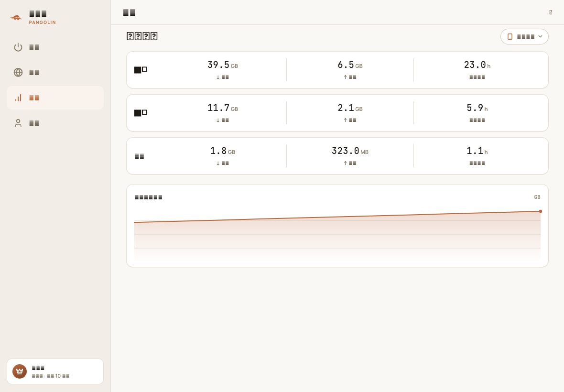Click the 39.5 GB download value

[223, 65]
